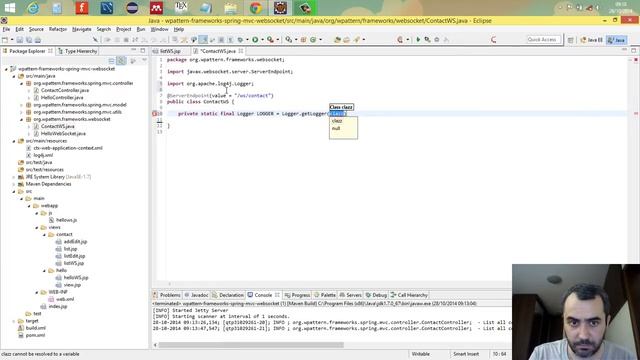Open the Navigate menu
The width and height of the screenshot is (640, 360).
click(x=82, y=29)
